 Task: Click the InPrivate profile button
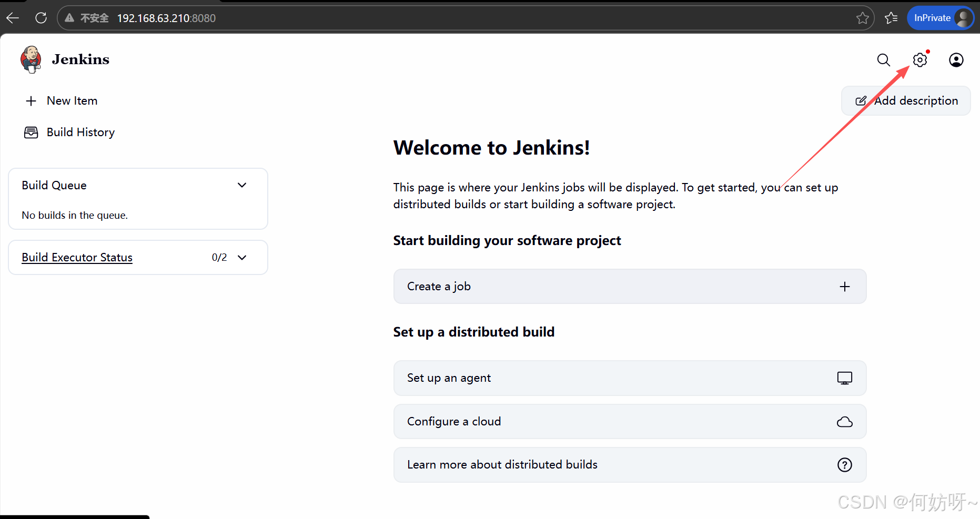941,18
